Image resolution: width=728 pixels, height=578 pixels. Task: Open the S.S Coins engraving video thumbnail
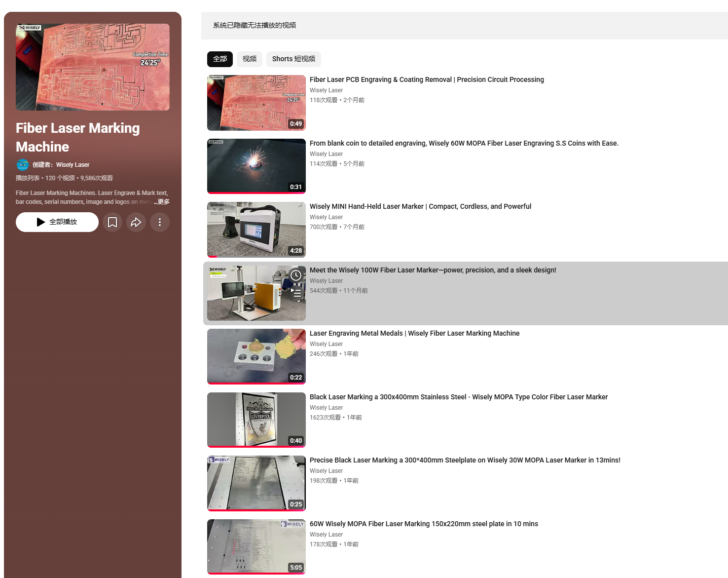(x=256, y=166)
